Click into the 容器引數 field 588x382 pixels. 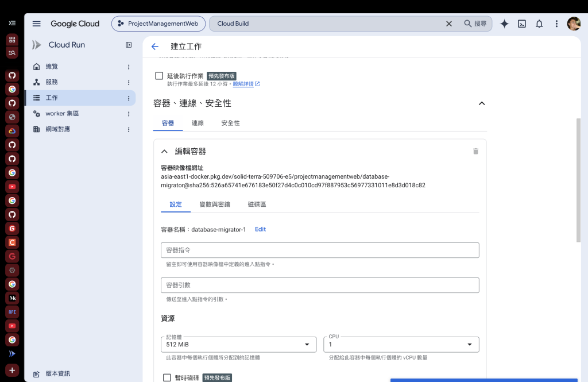(x=320, y=285)
